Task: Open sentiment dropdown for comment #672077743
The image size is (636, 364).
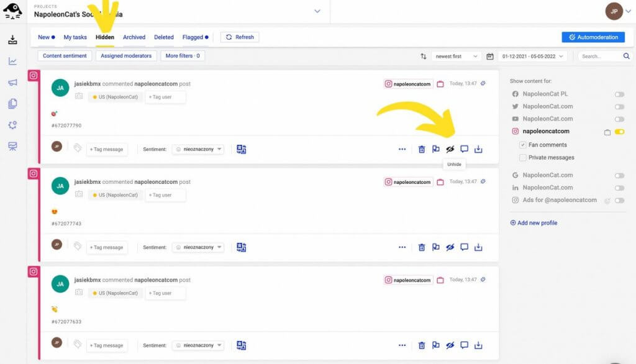Action: [198, 248]
